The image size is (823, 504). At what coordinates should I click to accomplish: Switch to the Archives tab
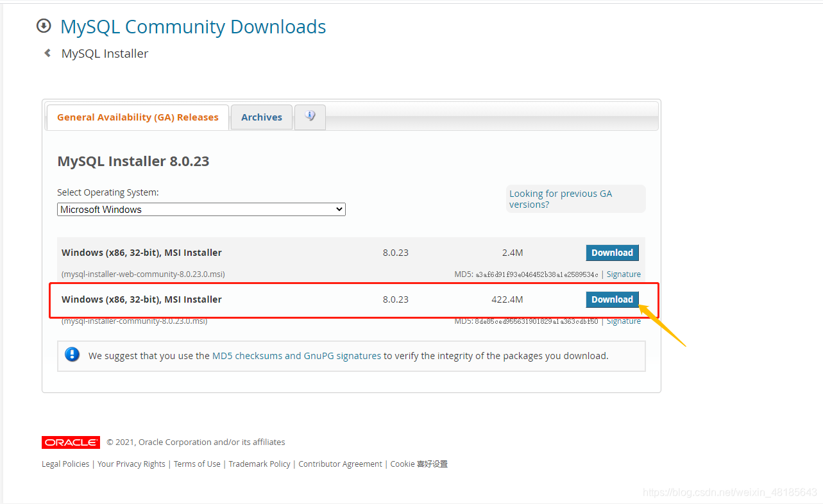[262, 117]
